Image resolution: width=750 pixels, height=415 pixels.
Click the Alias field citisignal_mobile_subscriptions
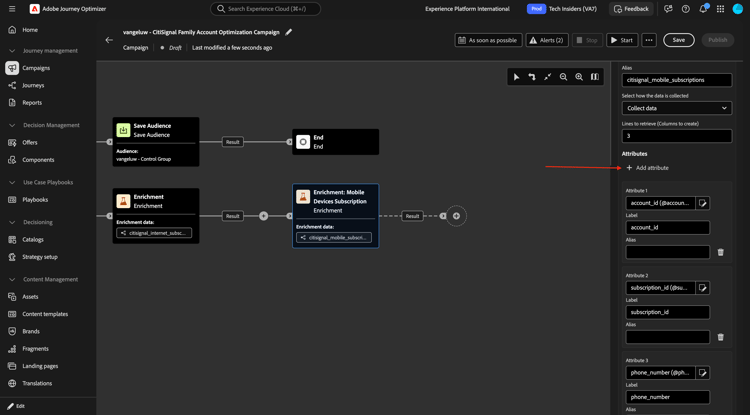676,80
